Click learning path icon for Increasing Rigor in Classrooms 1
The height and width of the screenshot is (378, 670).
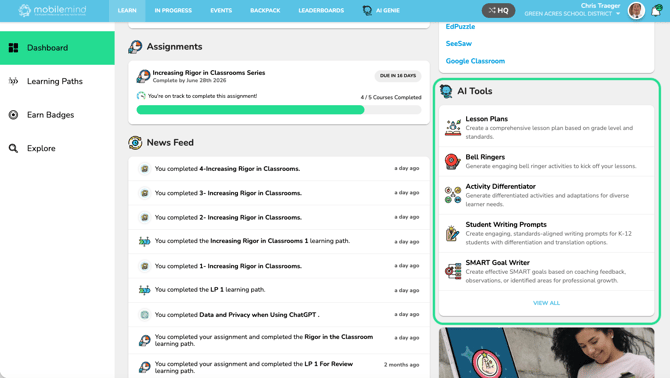[144, 241]
